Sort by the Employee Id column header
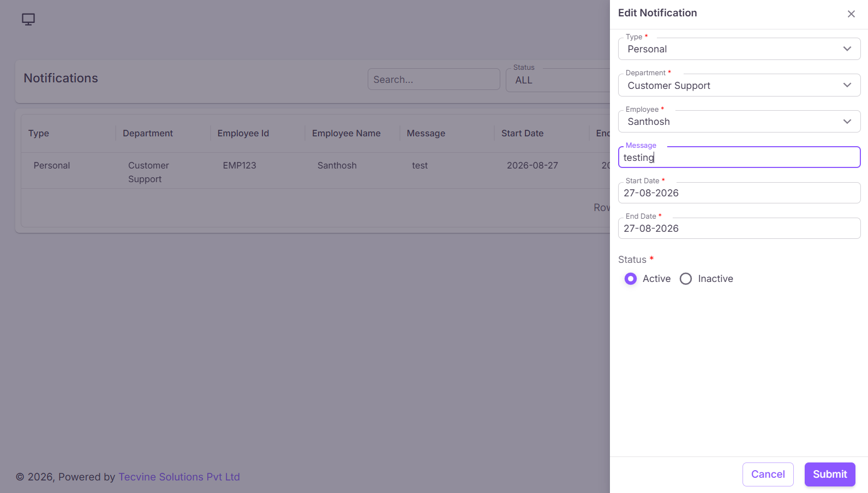This screenshot has height=493, width=868. (x=243, y=134)
